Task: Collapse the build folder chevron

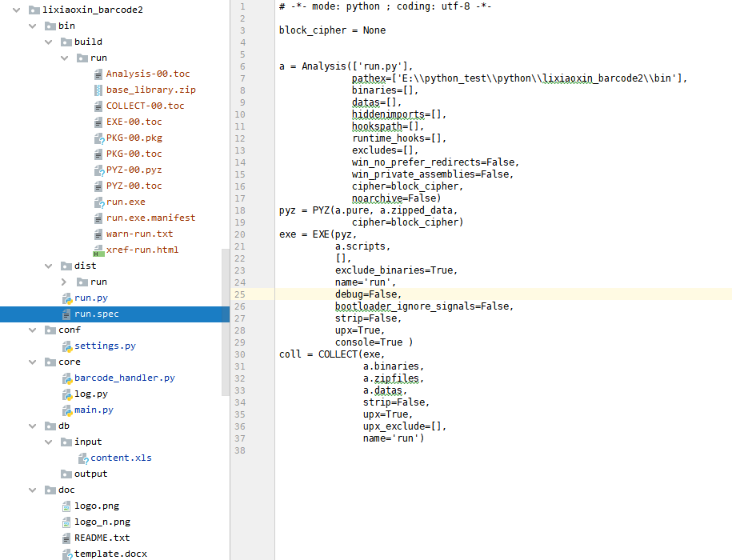Action: coord(49,42)
